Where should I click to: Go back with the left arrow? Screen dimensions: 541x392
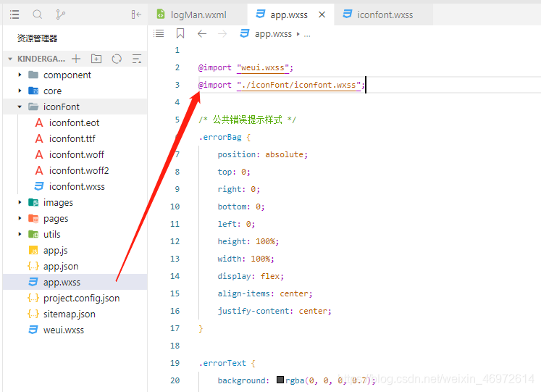[x=202, y=34]
